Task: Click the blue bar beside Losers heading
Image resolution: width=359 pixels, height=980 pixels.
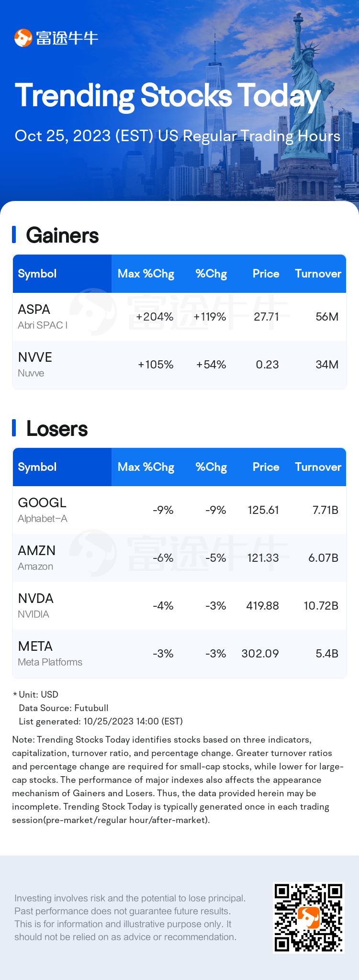Action: (14, 428)
